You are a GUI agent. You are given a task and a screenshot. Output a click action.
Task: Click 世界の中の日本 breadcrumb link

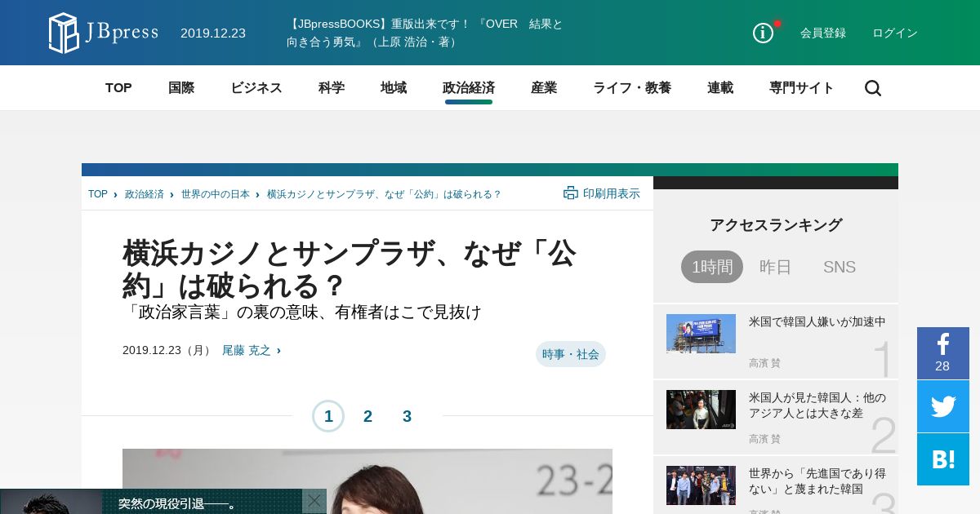click(216, 194)
